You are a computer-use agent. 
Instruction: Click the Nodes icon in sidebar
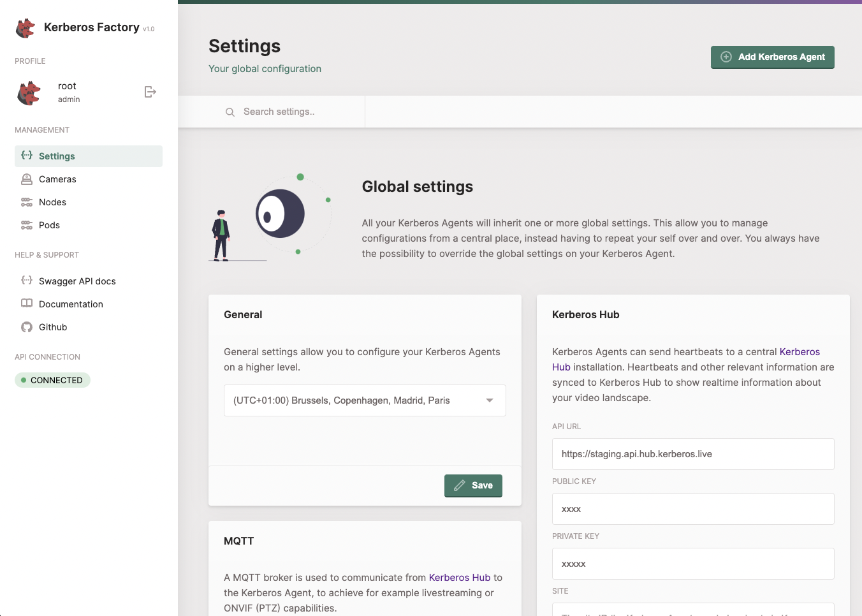click(27, 202)
